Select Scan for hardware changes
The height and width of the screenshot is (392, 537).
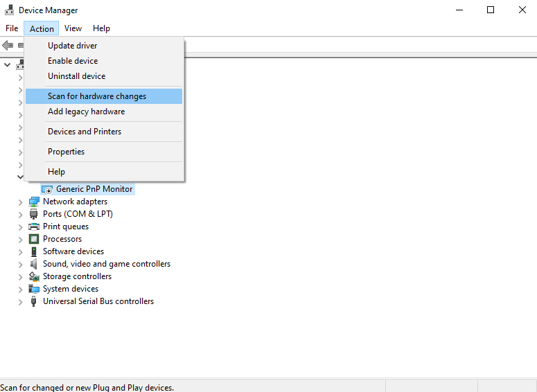pos(104,96)
